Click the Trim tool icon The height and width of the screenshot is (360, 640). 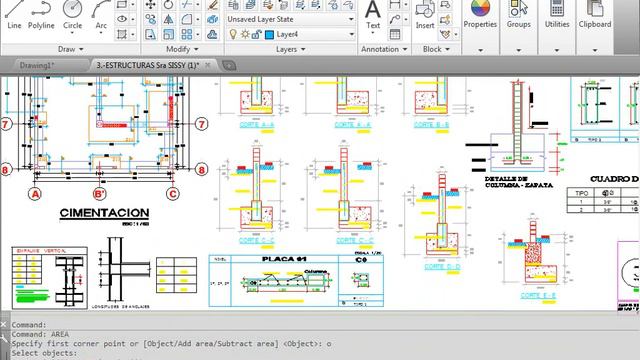pyautogui.click(x=187, y=4)
